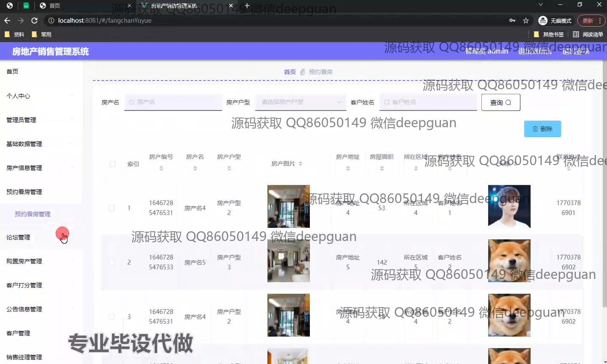Expand 基础数据管理 in the sidebar

41,144
